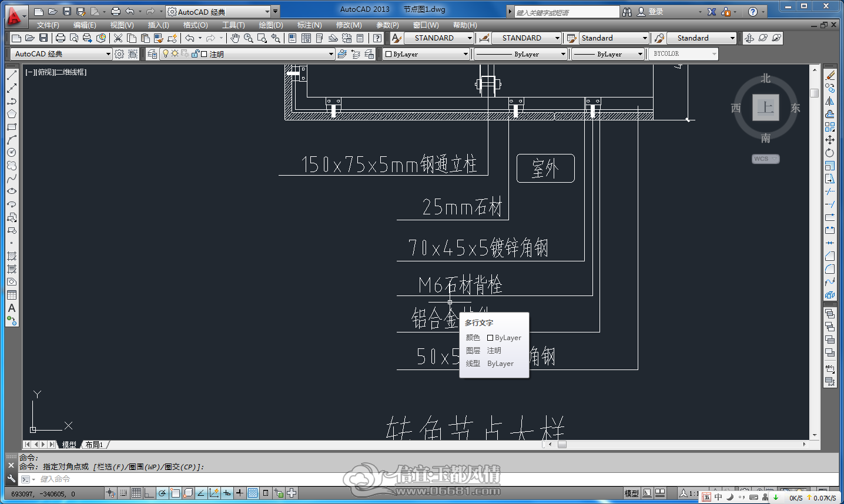Open a drawing file using the Open icon

[x=29, y=38]
